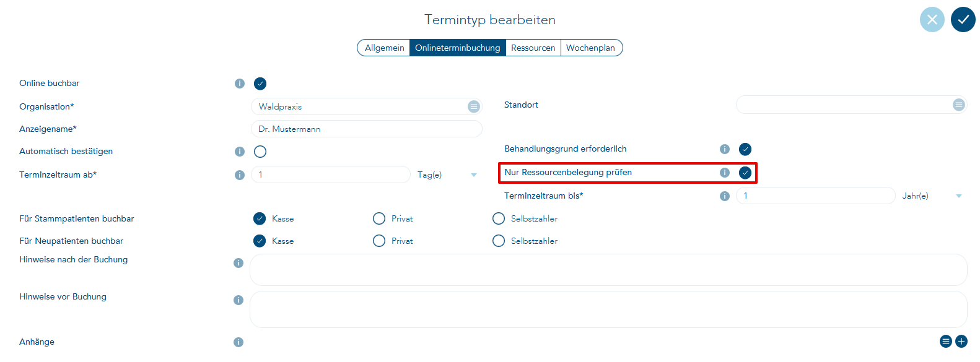Switch to the Ressourcen tab
Image resolution: width=980 pixels, height=362 pixels.
tap(533, 48)
